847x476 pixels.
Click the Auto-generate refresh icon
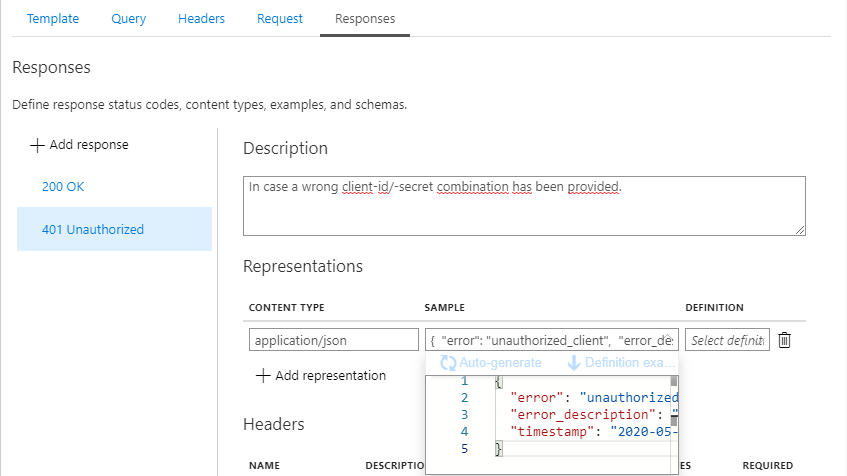[448, 363]
